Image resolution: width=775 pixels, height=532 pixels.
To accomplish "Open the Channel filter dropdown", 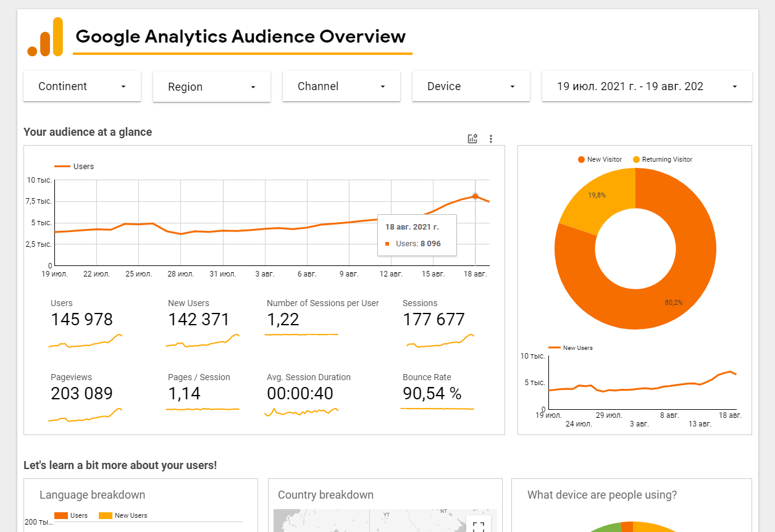I will click(341, 86).
